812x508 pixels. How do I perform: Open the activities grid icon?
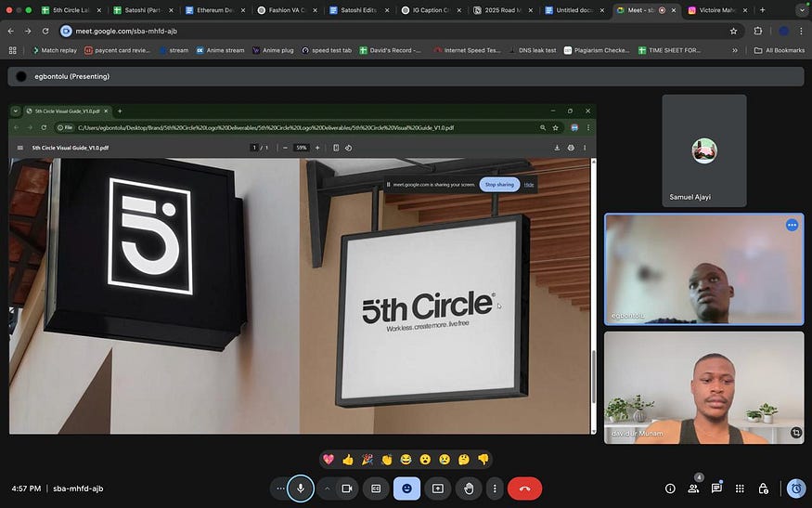[x=740, y=488]
